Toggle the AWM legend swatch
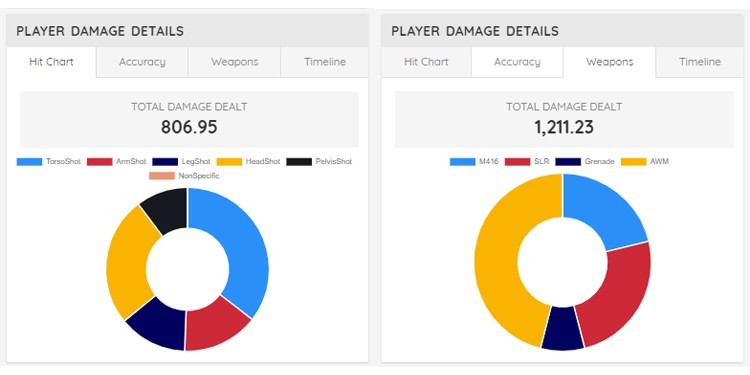This screenshot has width=750, height=375. click(633, 162)
